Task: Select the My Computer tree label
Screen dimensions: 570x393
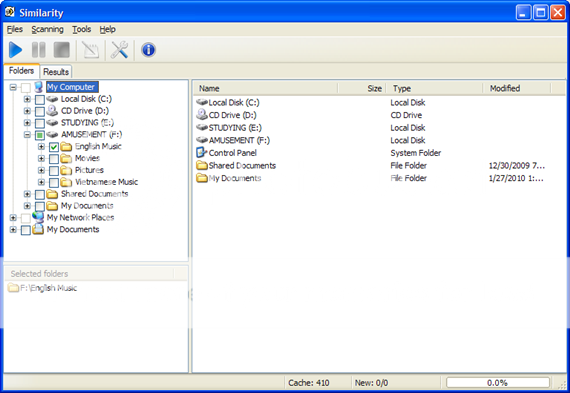Action: (x=72, y=87)
